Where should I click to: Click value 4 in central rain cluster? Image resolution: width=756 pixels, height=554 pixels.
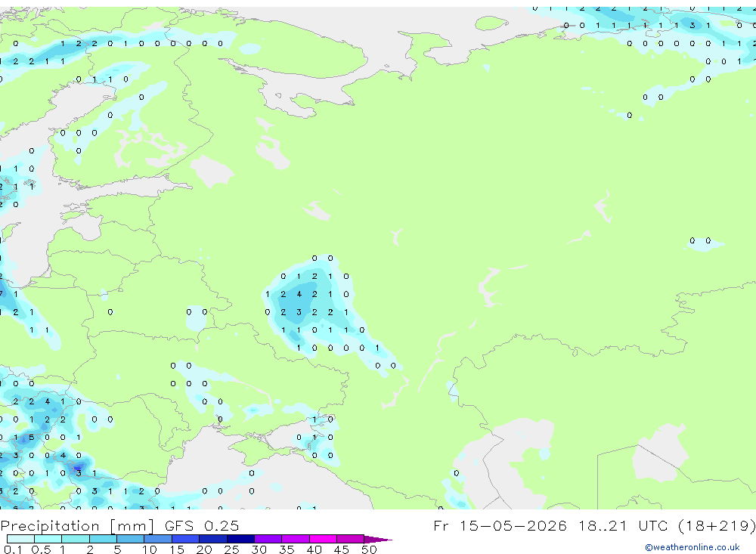[x=299, y=294]
